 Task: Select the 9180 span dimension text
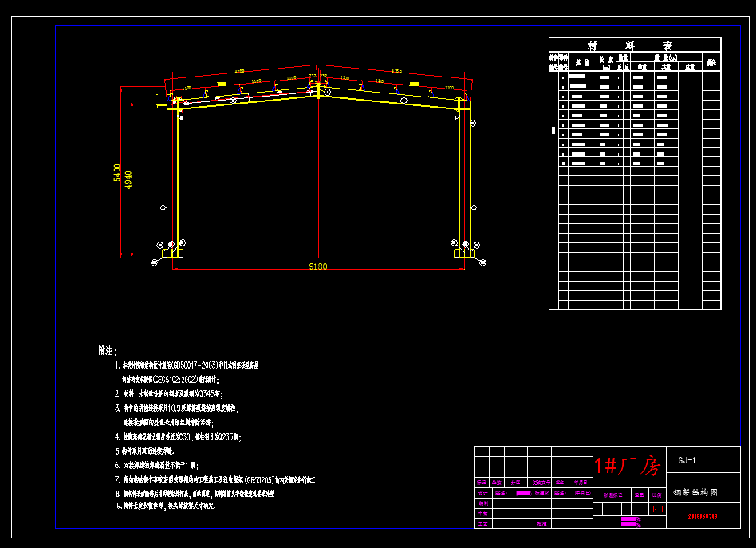coord(317,266)
